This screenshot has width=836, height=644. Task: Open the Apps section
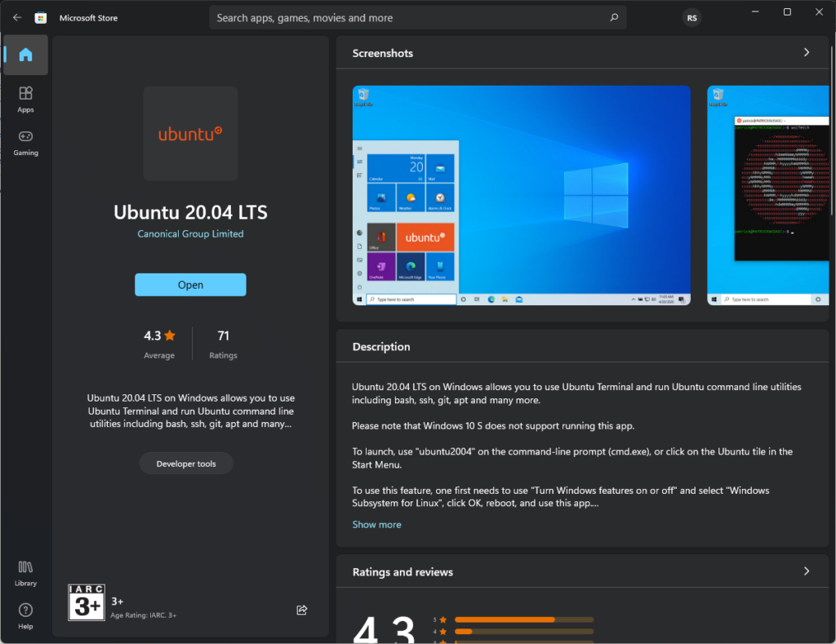[x=25, y=100]
